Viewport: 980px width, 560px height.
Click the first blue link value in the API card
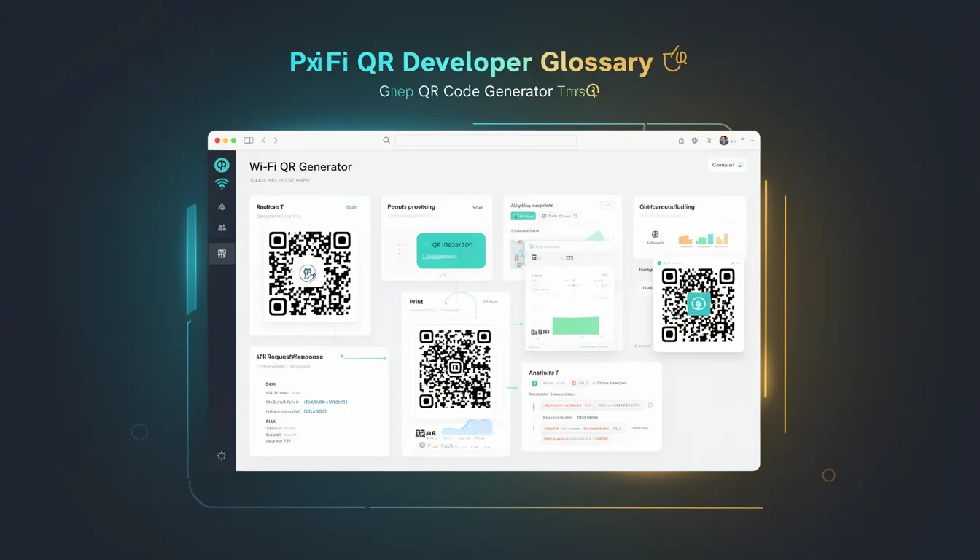tap(325, 402)
